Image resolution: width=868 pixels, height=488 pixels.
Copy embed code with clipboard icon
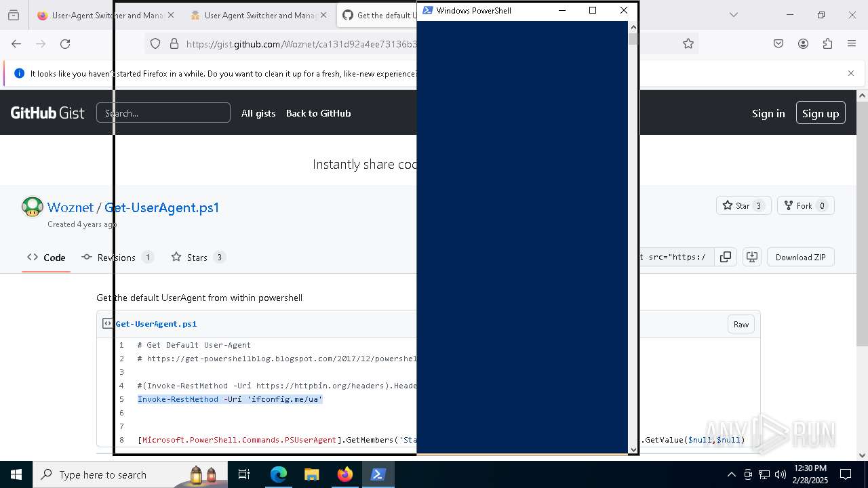tap(726, 257)
